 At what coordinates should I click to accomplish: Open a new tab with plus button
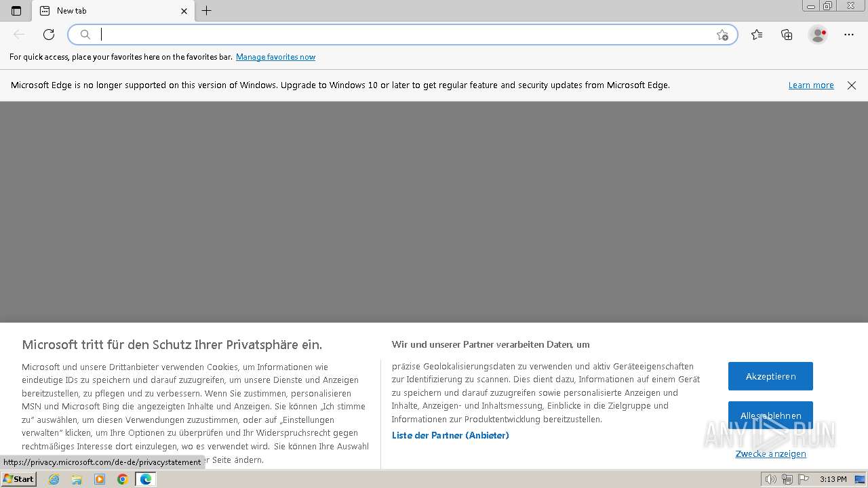(x=207, y=11)
